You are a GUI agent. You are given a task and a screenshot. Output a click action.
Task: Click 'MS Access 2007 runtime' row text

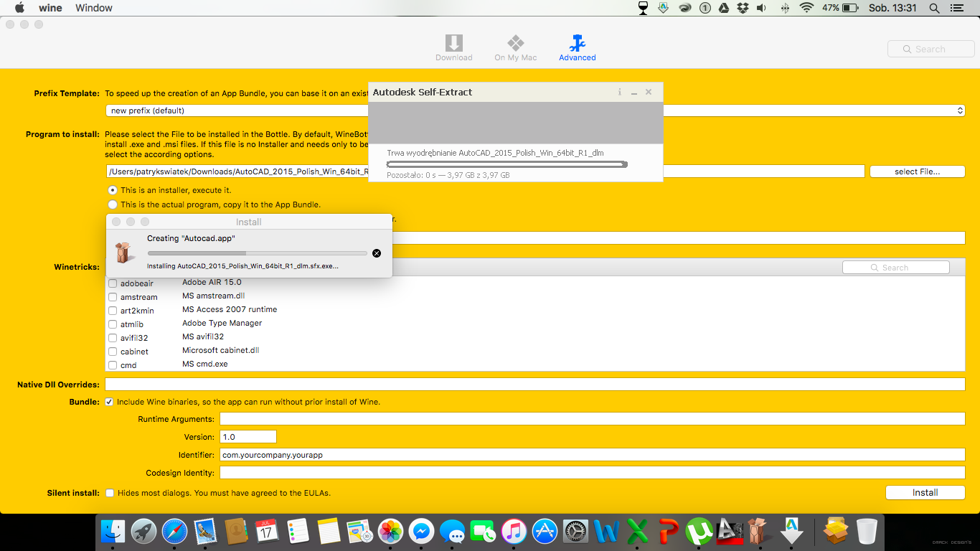(230, 309)
